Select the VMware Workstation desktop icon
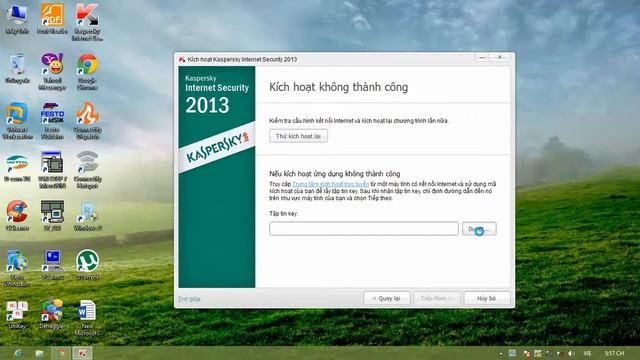The height and width of the screenshot is (360, 640). [x=17, y=121]
